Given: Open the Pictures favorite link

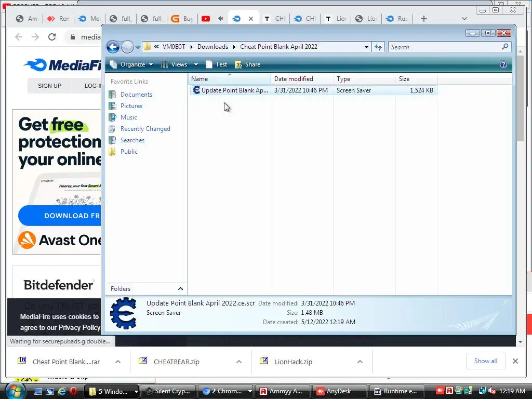Looking at the screenshot, I should click(131, 106).
